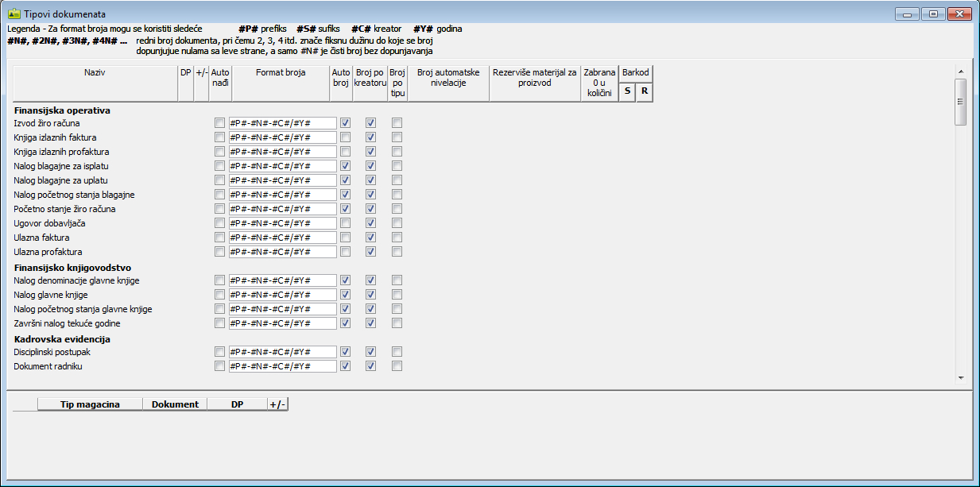Click the Tipovi dokumenata window title icon
Viewport: 980px width, 487px height.
(14, 14)
